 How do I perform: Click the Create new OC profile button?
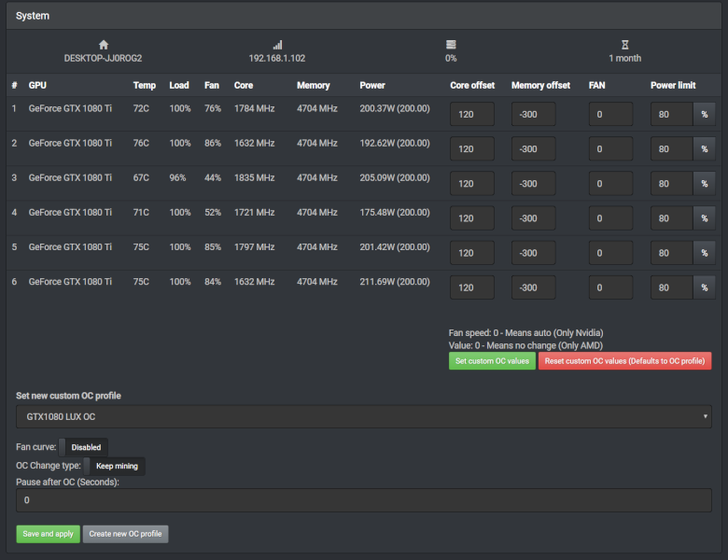pos(125,534)
